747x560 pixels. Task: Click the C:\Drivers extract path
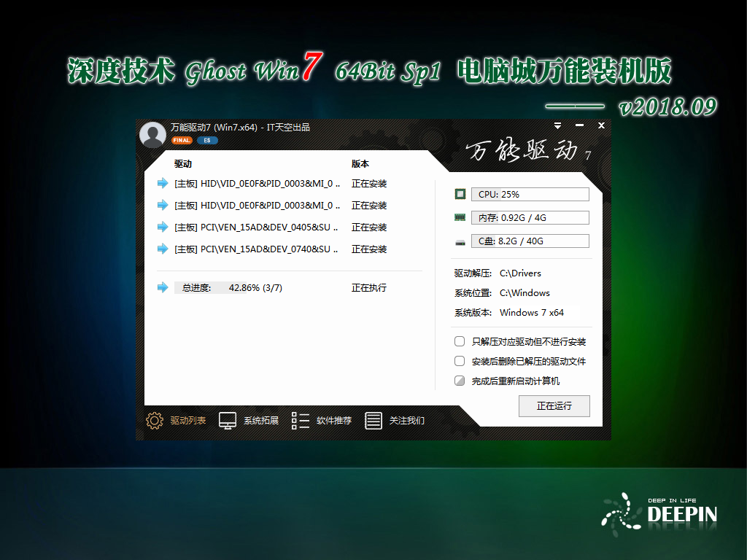520,273
